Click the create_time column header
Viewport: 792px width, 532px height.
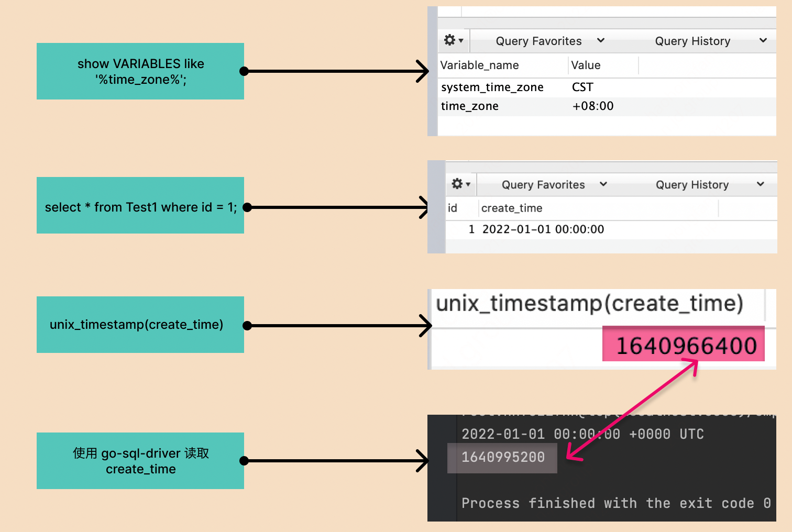[512, 208]
